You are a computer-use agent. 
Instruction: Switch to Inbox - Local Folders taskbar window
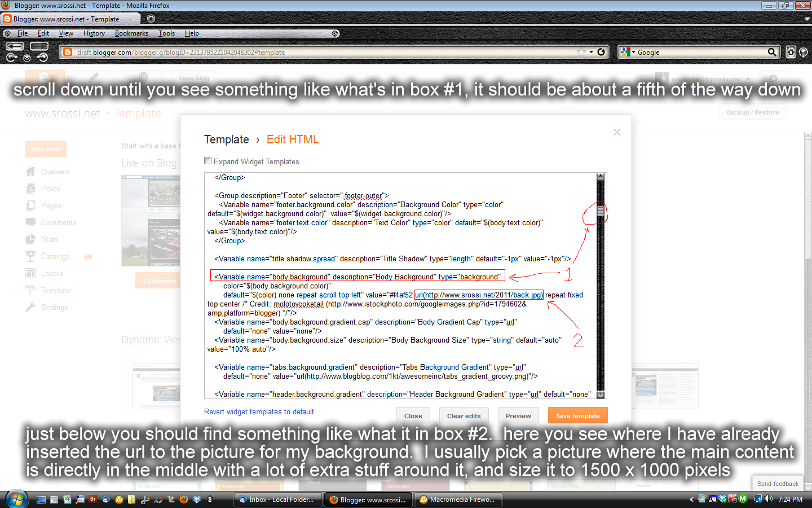[277, 500]
